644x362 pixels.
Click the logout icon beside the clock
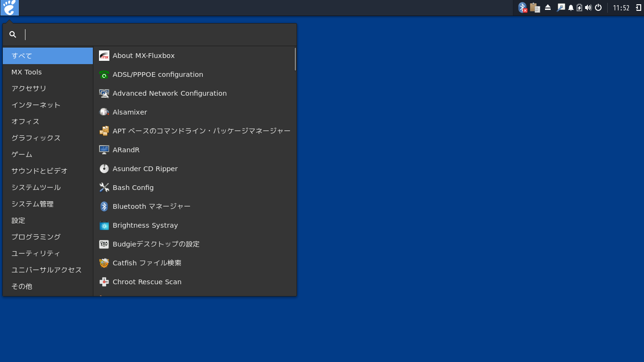click(x=638, y=8)
